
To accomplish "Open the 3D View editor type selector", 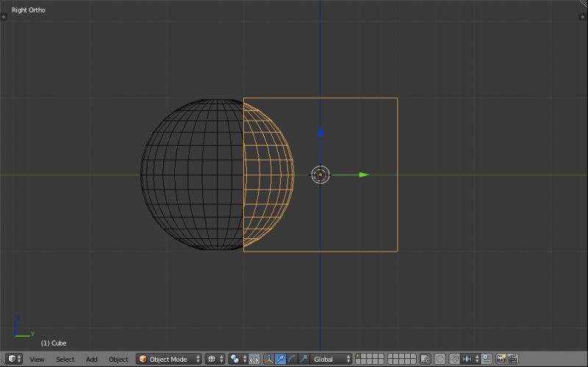I will coord(14,359).
